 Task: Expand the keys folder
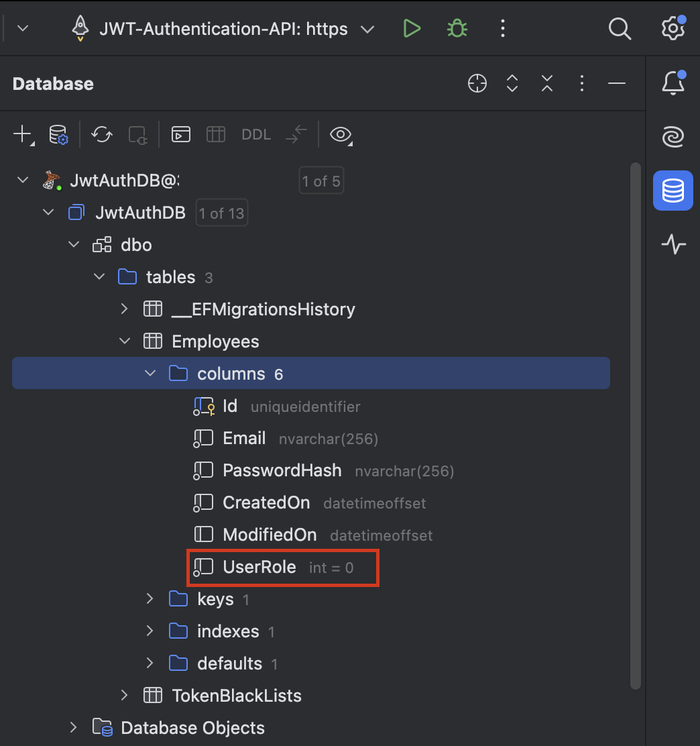coord(150,599)
